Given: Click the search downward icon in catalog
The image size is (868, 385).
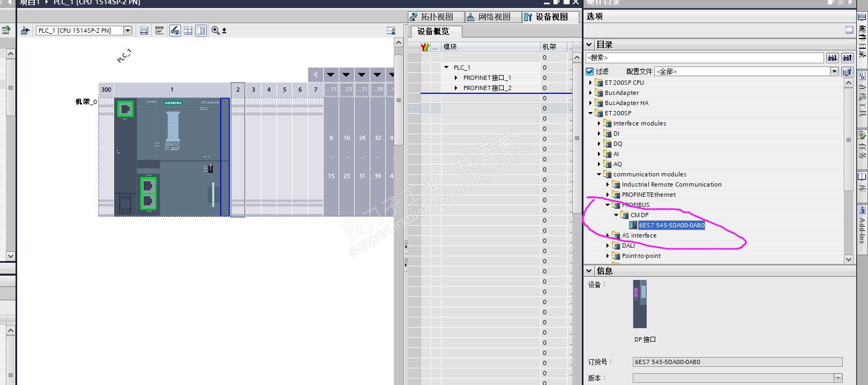Looking at the screenshot, I should [x=832, y=57].
